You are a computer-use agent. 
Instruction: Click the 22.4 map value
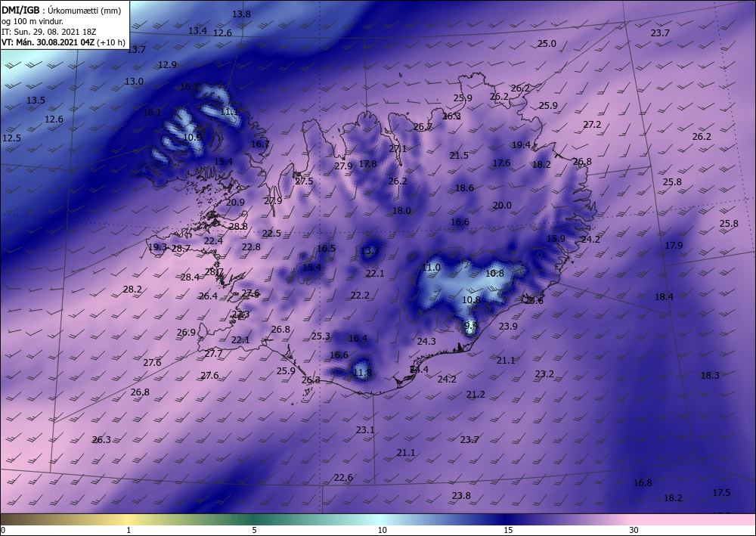click(213, 240)
